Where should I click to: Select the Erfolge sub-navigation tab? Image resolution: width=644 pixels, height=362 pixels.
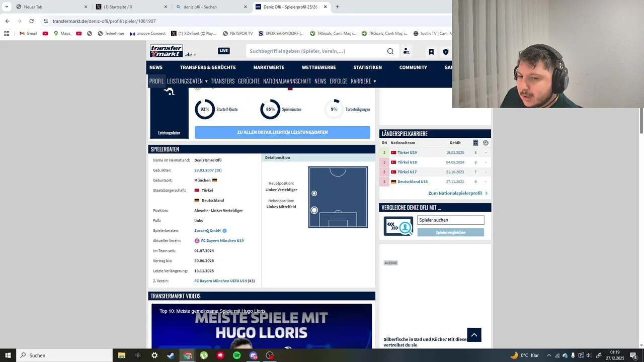339,81
